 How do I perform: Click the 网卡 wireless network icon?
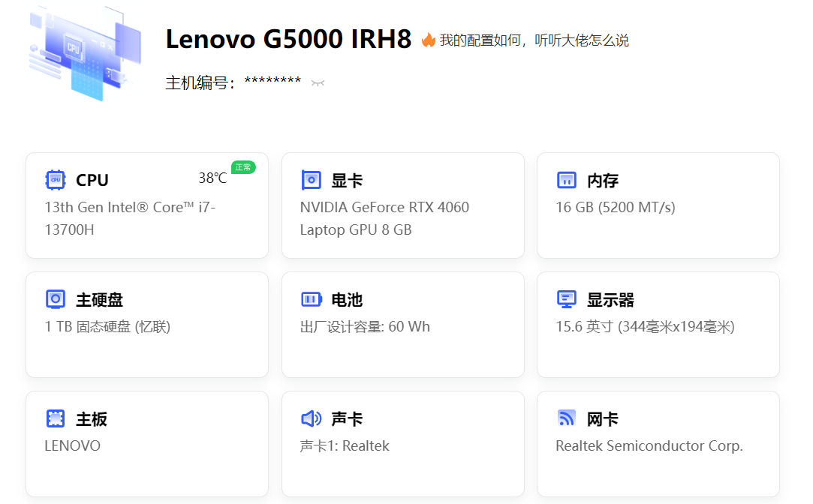coord(567,418)
